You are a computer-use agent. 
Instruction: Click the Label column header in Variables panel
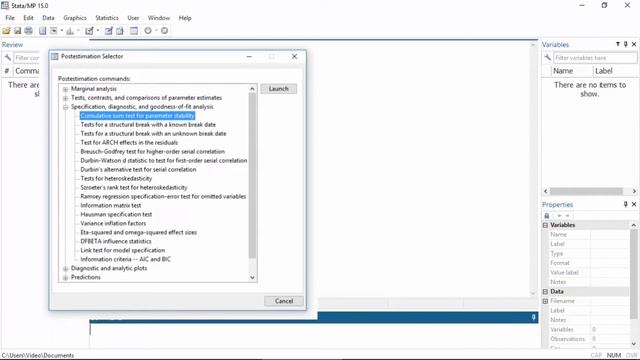[616, 71]
